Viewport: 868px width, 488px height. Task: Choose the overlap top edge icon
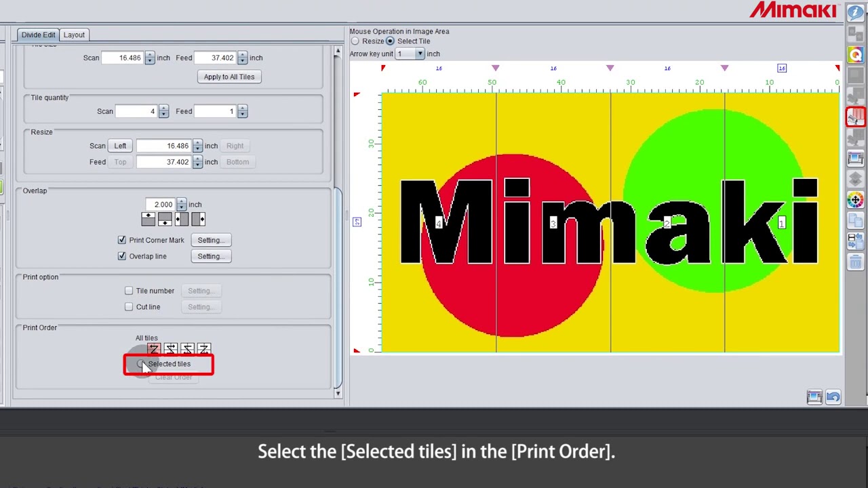click(x=148, y=219)
